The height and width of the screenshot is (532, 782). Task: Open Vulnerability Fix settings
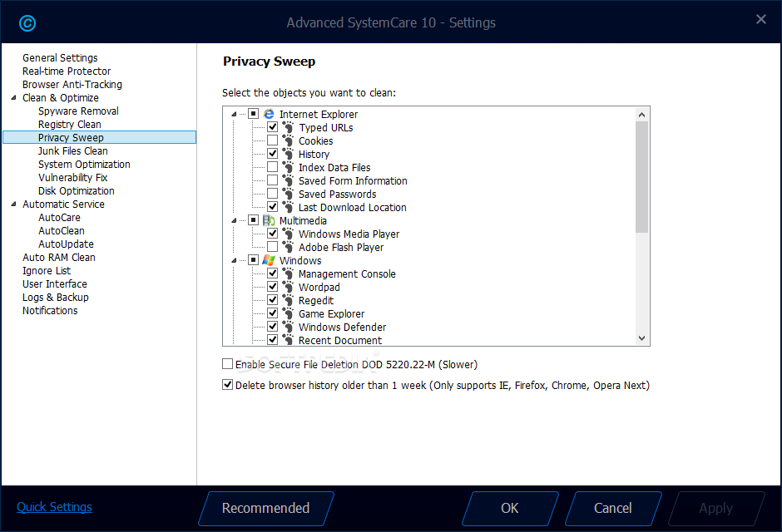click(x=73, y=177)
